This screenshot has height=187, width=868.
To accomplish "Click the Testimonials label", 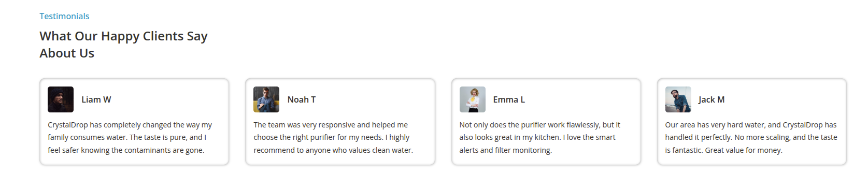I will (x=64, y=16).
